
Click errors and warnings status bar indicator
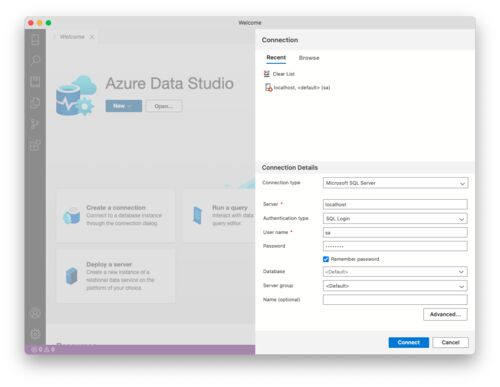(x=43, y=349)
